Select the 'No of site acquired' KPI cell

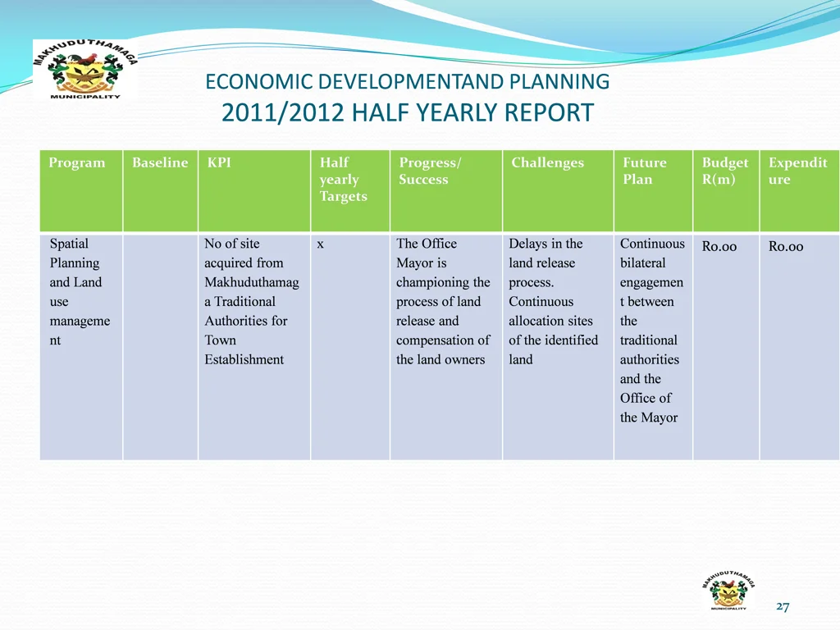(254, 347)
